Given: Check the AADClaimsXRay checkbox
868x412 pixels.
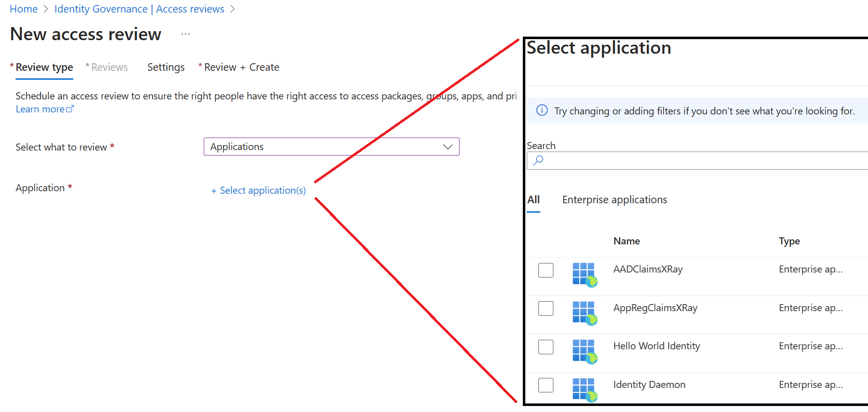Looking at the screenshot, I should click(x=546, y=270).
